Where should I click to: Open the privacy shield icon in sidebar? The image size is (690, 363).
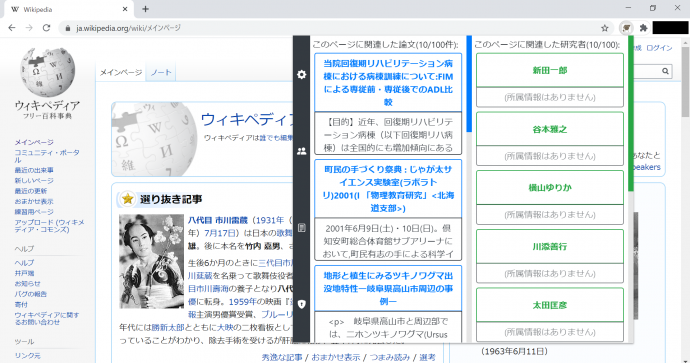click(x=301, y=304)
